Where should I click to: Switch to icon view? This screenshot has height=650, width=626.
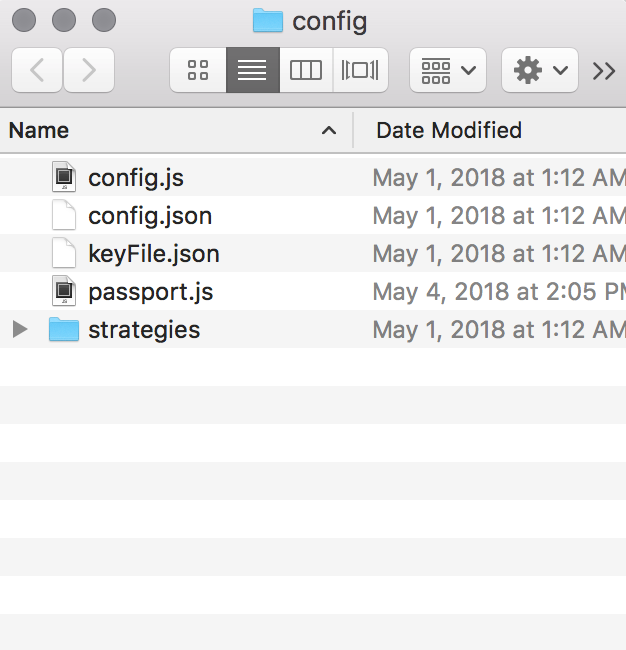click(198, 70)
